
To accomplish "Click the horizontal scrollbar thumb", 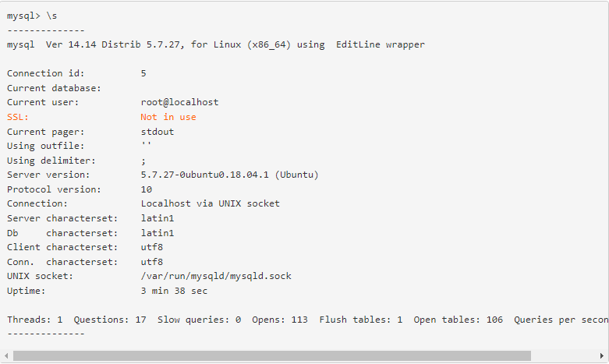I will pyautogui.click(x=271, y=355).
